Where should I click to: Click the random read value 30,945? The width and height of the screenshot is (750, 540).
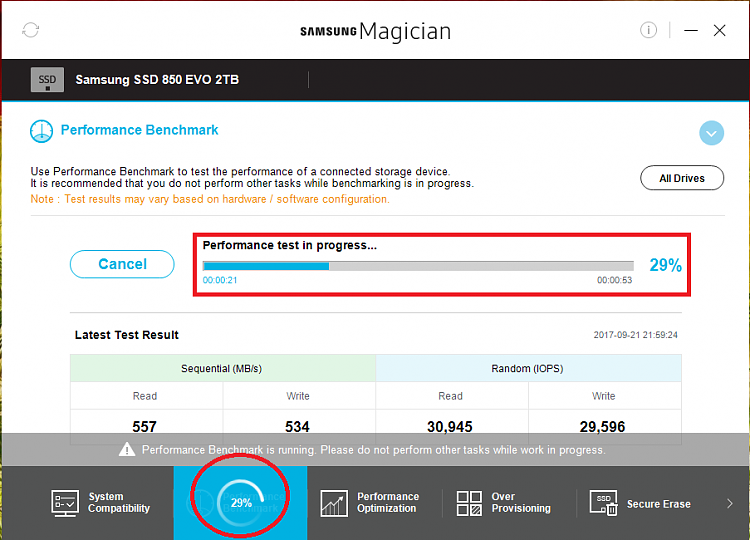click(450, 426)
